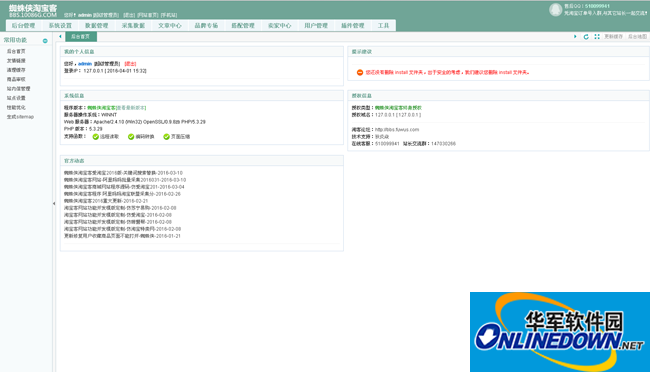Open 友情链接 in the sidebar
Screen dimensions: 650x372
pos(16,61)
